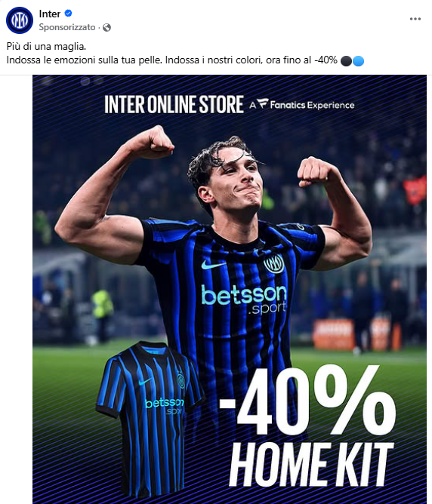Click the Sponsorizzato label
Image resolution: width=432 pixels, height=504 pixels.
(x=67, y=27)
